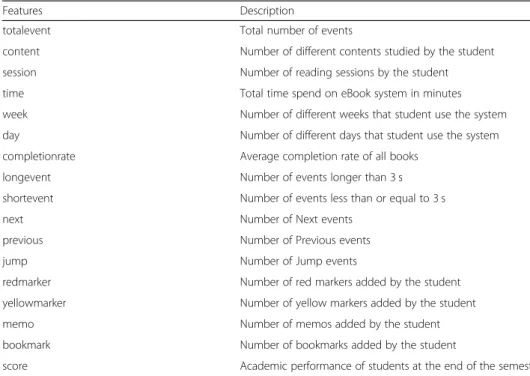Select the 'week' feature cell
Image resolution: width=530 pixels, height=376 pixels.
(15, 114)
